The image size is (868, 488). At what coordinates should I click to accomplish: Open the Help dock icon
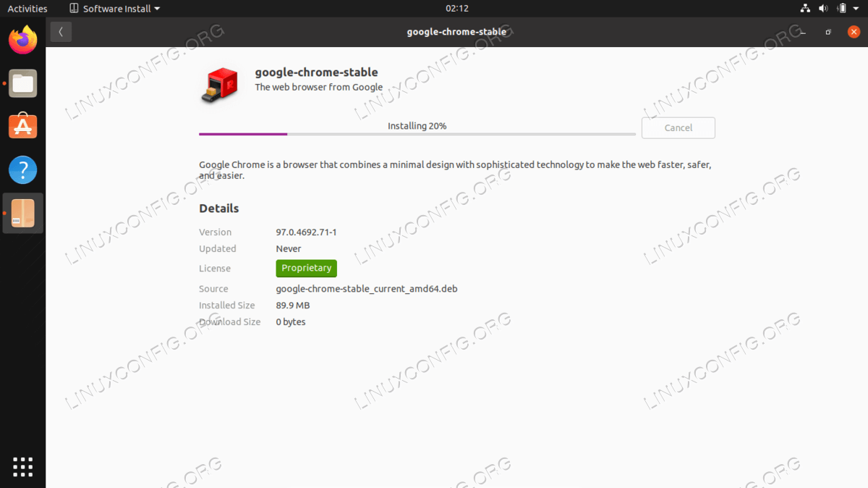pyautogui.click(x=22, y=170)
